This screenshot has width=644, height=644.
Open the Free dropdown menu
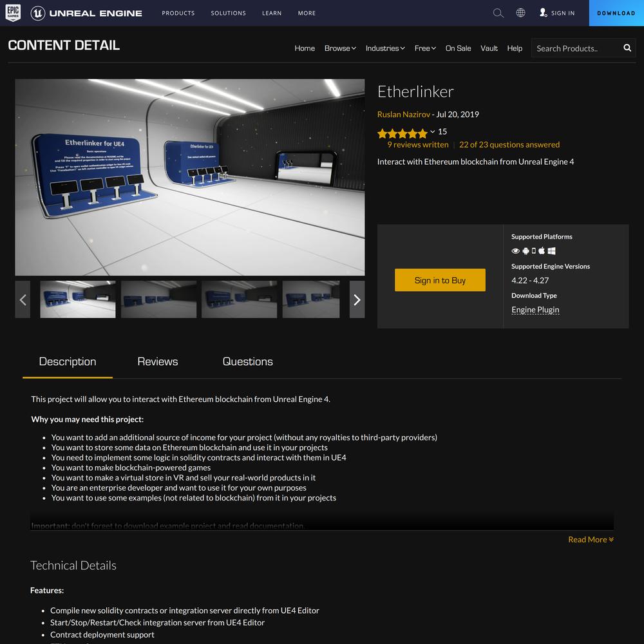coord(425,48)
